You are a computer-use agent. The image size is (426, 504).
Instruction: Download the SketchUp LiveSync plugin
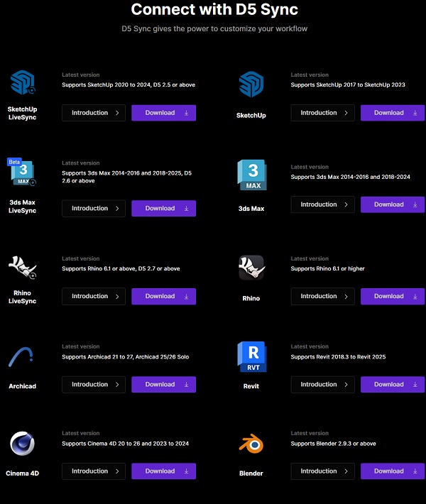163,113
